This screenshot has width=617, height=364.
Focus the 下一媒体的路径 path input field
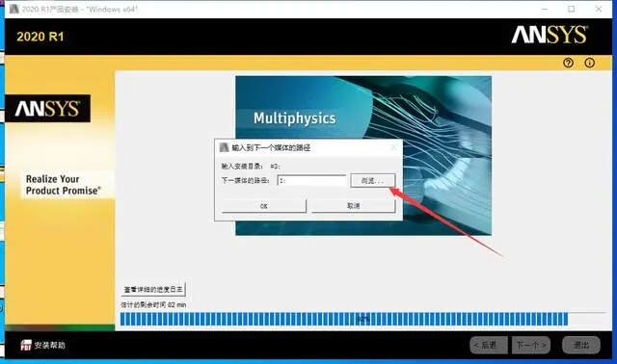point(311,180)
